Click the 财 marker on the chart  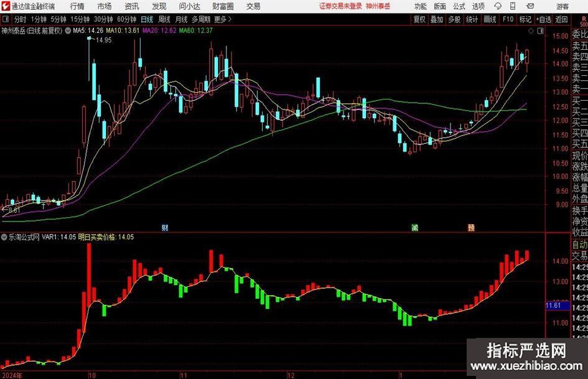(165, 228)
